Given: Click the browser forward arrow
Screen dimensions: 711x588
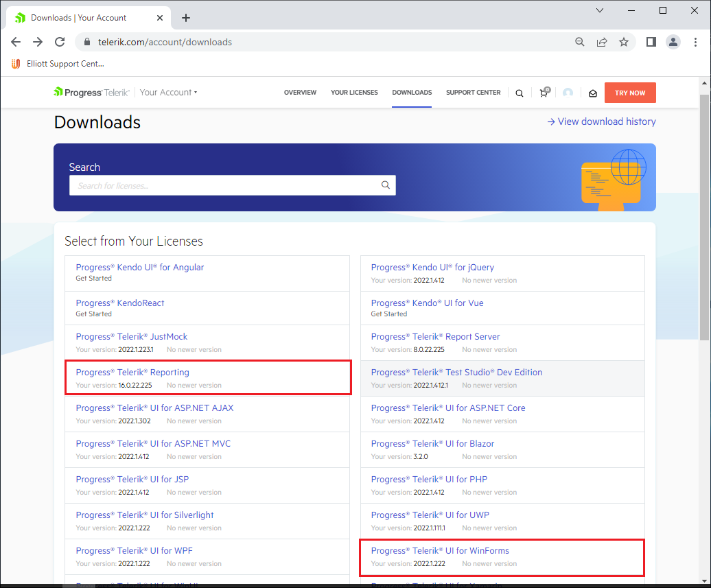Looking at the screenshot, I should (38, 42).
